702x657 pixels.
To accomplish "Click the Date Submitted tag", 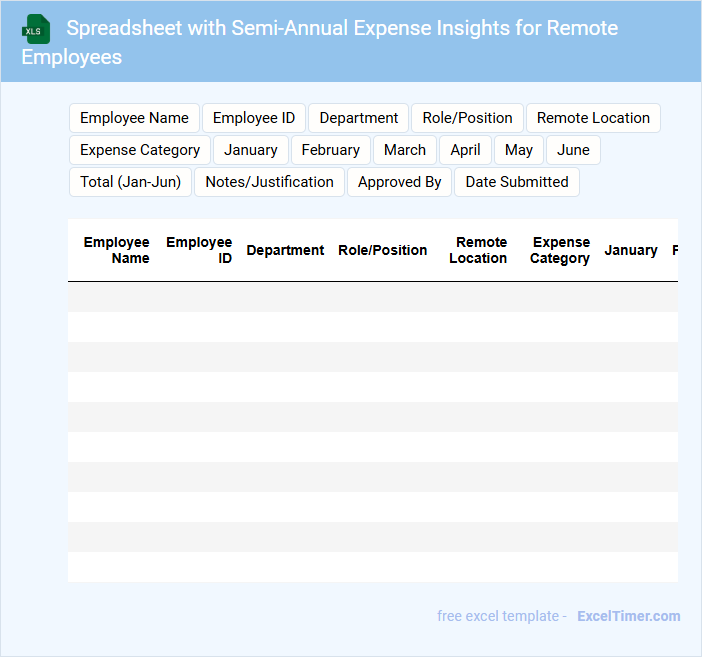I will [x=516, y=182].
